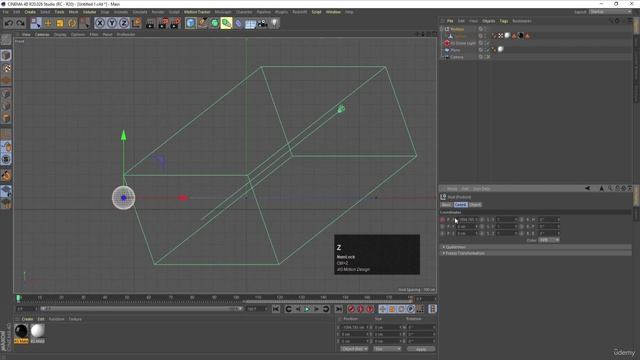Open the deformer objects icon
The height and width of the screenshot is (360, 640).
(x=239, y=23)
